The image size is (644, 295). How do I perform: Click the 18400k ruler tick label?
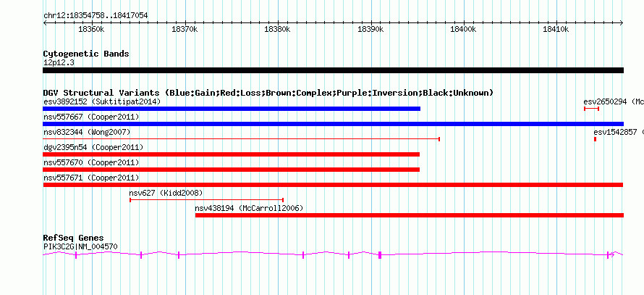point(464,29)
